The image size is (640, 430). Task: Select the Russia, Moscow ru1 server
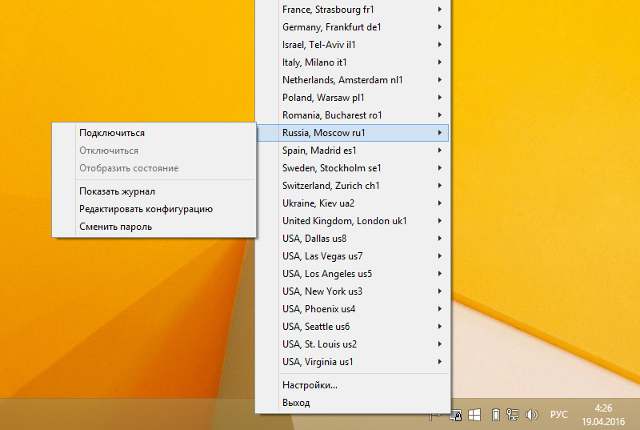[353, 133]
